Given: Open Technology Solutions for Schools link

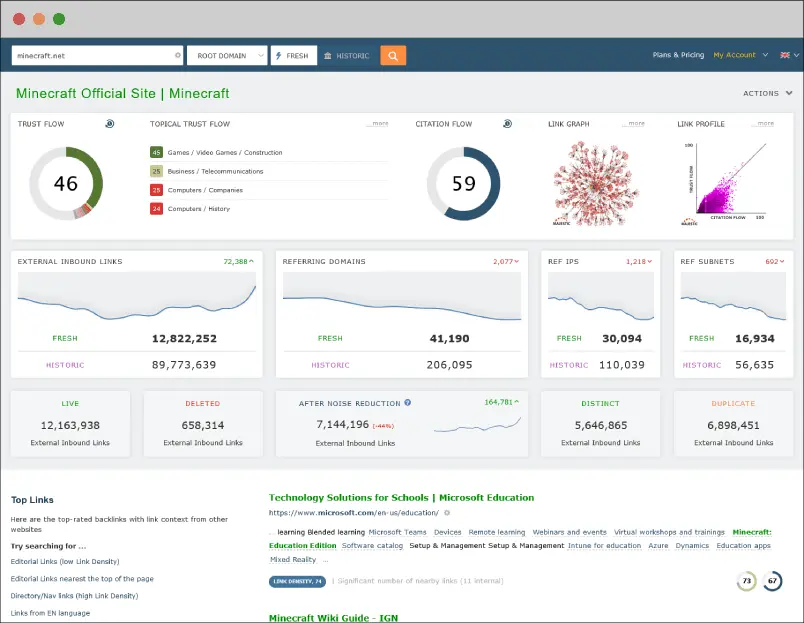Looking at the screenshot, I should (x=401, y=497).
